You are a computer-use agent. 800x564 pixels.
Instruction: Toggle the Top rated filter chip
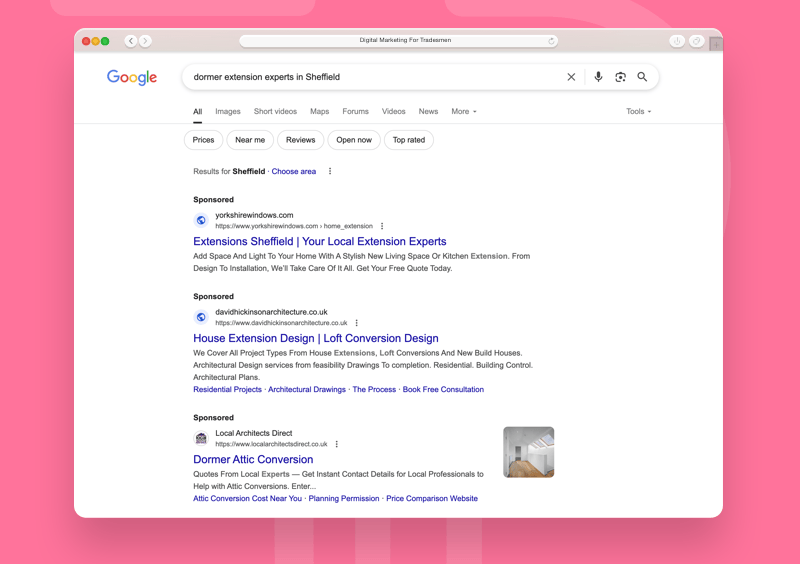click(408, 140)
